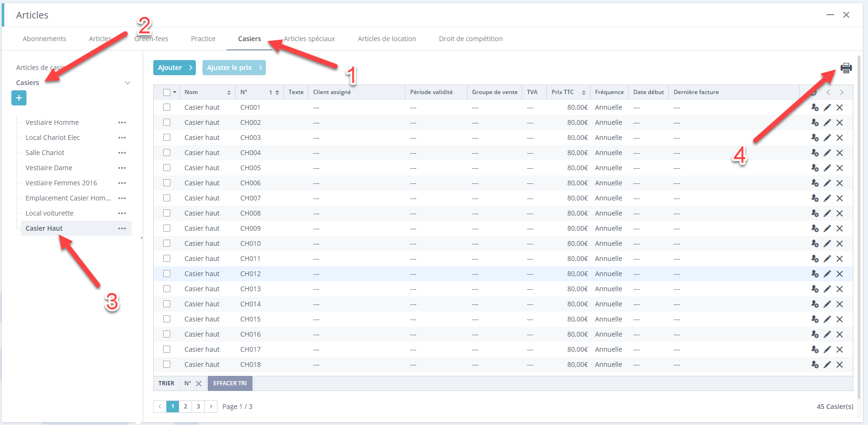This screenshot has width=868, height=425.
Task: Open options menu for Salle Chariot
Action: (x=122, y=153)
